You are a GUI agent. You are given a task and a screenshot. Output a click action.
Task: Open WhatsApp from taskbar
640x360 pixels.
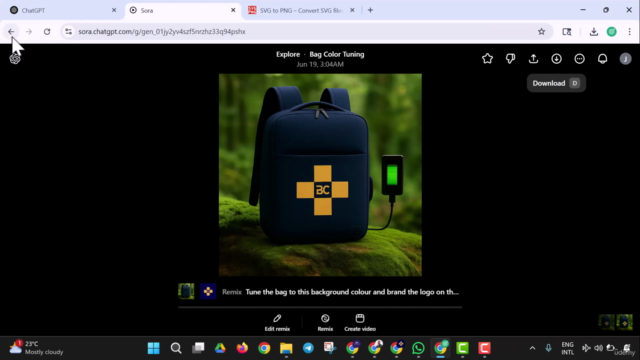[418, 348]
